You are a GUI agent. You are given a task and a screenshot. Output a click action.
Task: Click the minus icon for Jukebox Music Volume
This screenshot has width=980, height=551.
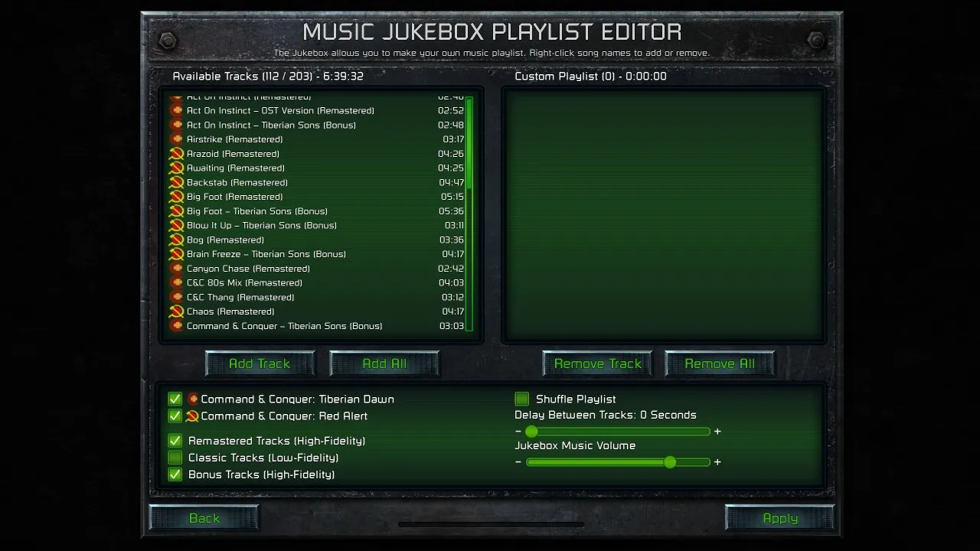click(x=518, y=462)
